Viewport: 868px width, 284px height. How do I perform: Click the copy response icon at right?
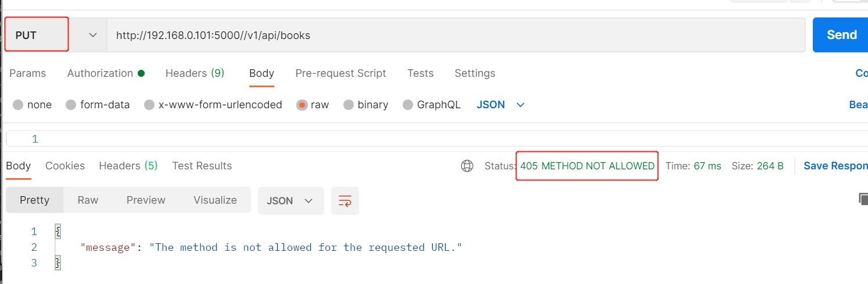click(863, 200)
